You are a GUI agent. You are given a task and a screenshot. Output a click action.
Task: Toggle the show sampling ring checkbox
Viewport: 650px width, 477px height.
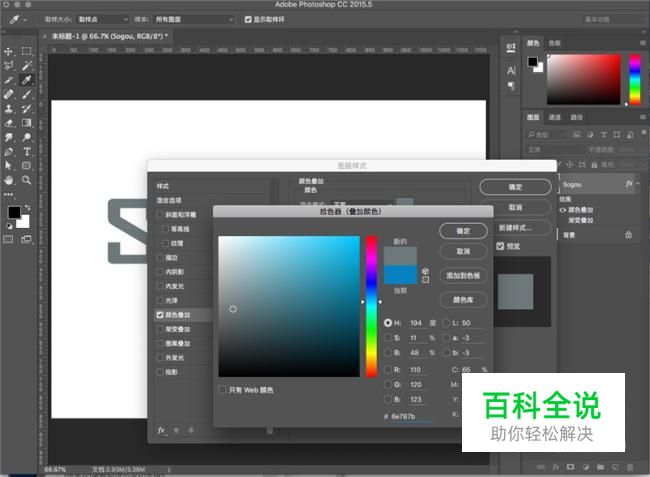pos(248,19)
